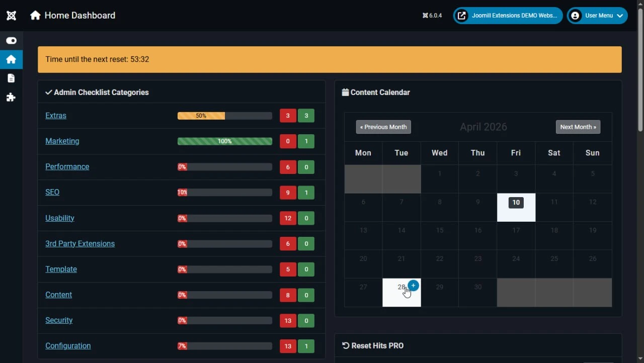Open the Performance checklist category
Viewport: 644px width, 363px height.
click(x=67, y=167)
